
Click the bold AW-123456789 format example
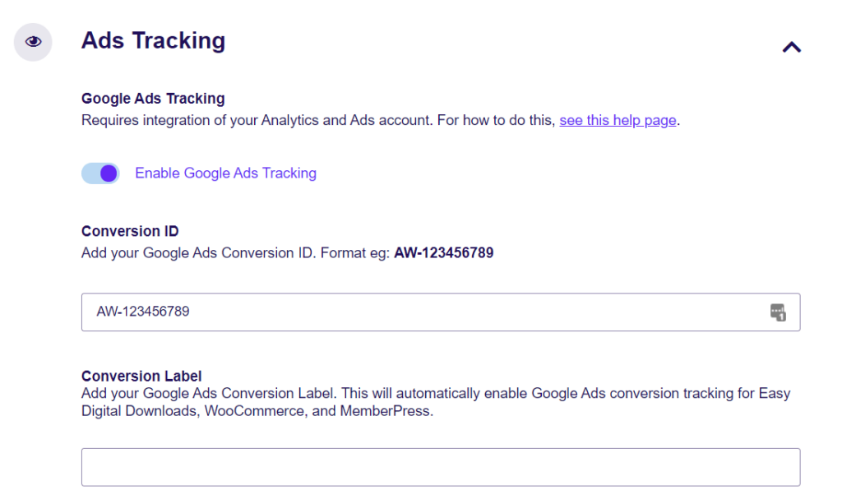point(444,252)
